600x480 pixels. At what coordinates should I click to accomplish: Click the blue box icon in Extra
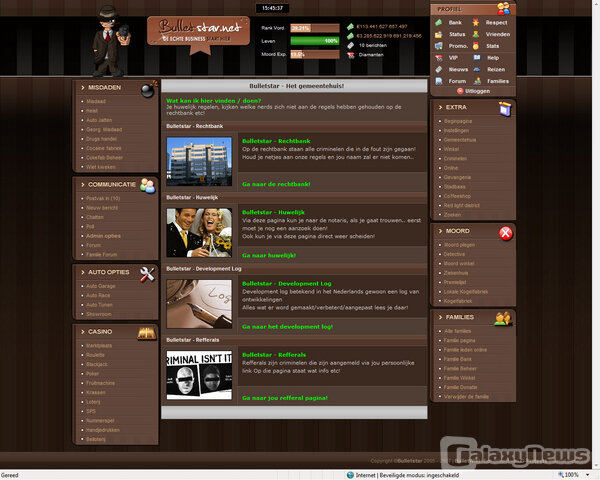[x=505, y=109]
